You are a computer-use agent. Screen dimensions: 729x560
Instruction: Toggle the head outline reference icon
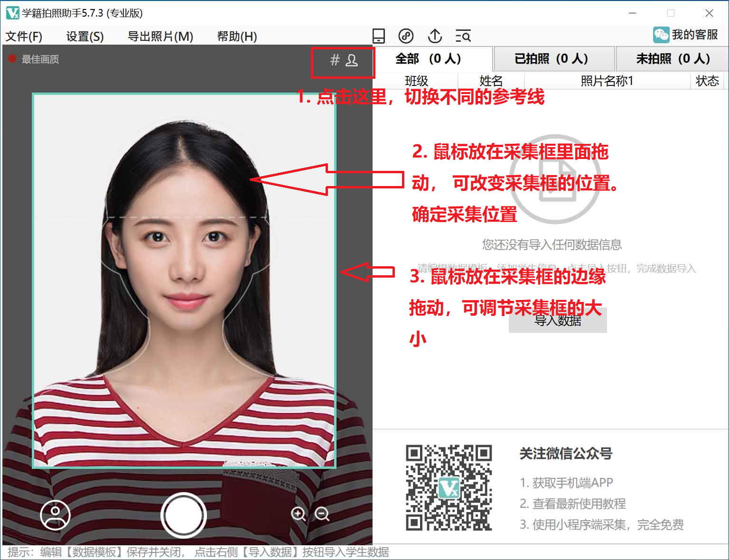352,60
